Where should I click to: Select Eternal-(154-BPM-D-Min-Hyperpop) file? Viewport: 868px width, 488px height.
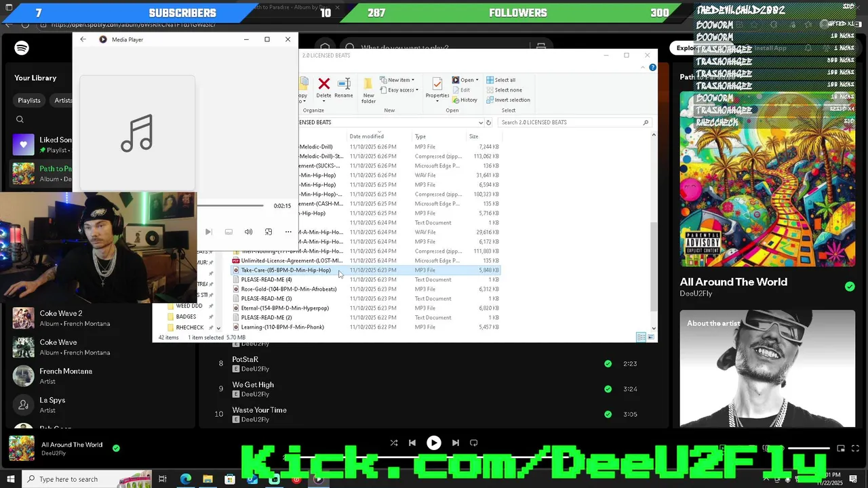pos(285,308)
